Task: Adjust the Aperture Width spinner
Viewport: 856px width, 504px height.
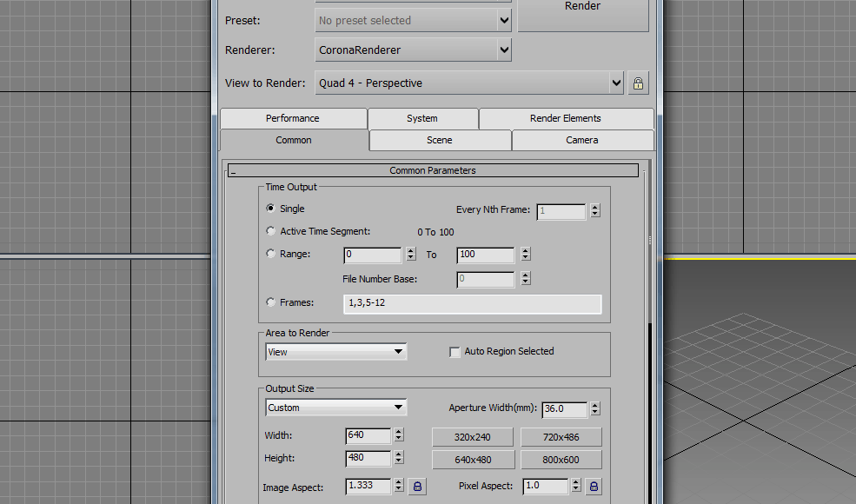Action: (x=594, y=409)
